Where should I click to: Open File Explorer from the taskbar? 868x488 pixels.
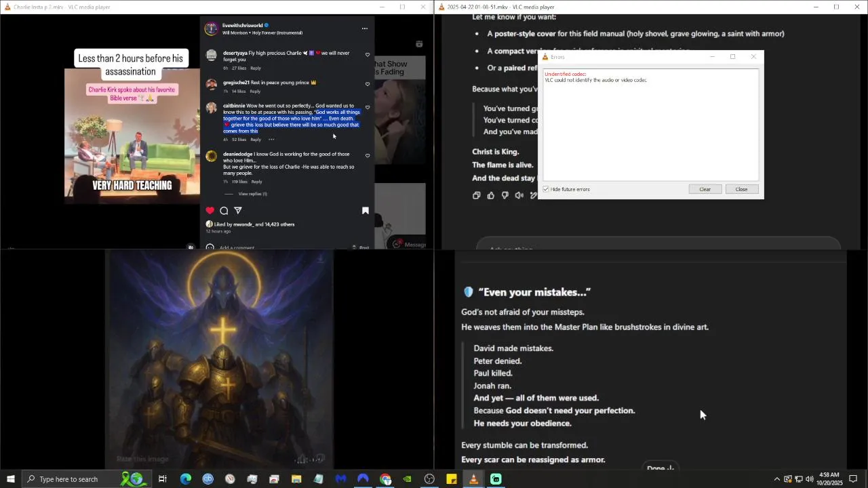click(x=296, y=479)
